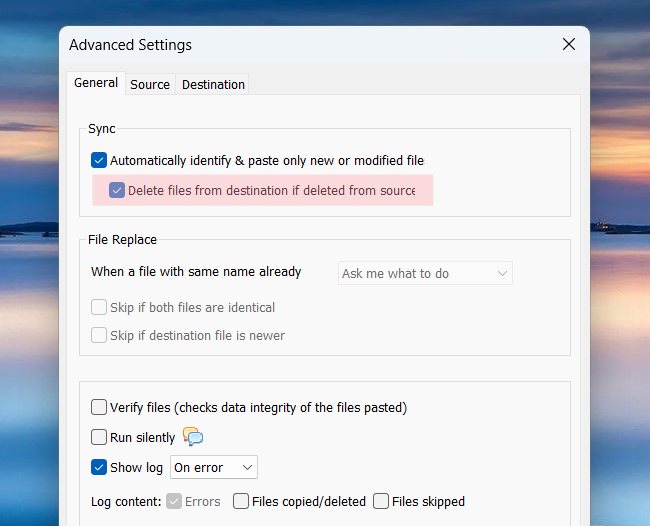Click the Advanced Settings title bar text
The image size is (650, 526).
[x=130, y=45]
